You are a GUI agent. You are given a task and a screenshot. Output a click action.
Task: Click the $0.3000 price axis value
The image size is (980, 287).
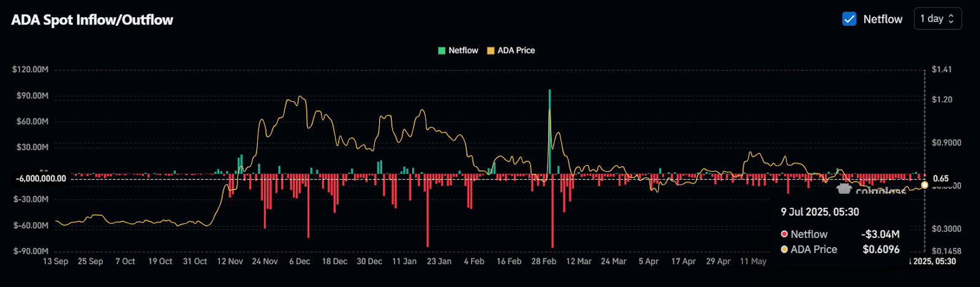click(x=946, y=229)
